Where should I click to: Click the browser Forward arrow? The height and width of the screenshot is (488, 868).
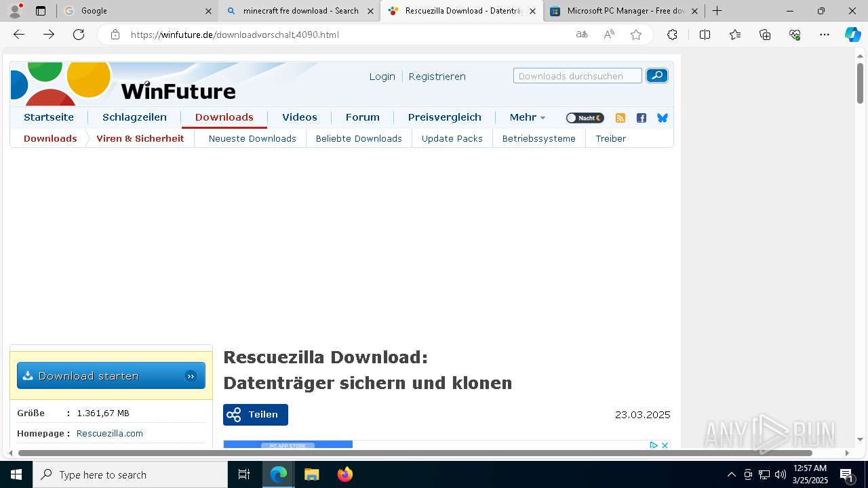coord(49,35)
